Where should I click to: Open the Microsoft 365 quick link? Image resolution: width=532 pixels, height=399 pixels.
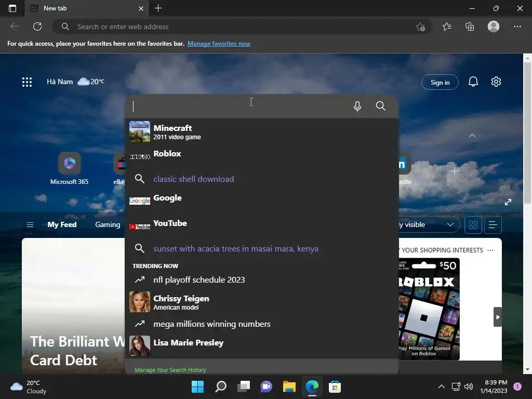69,168
